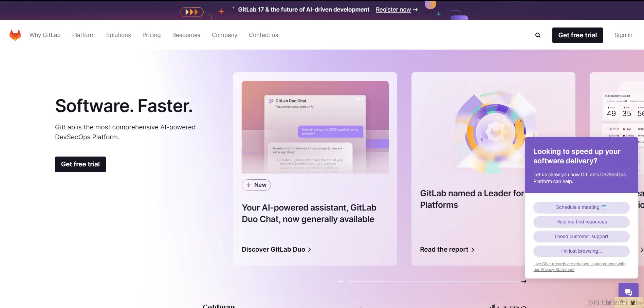Open the chat bubble in the bottom corner
The width and height of the screenshot is (644, 308).
coord(628,292)
